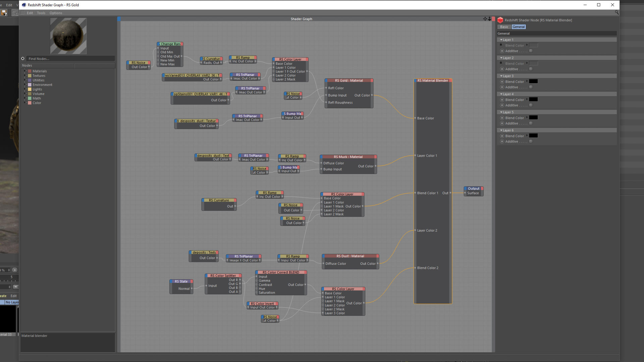The height and width of the screenshot is (362, 644).
Task: Switch to the Basic tab
Action: click(504, 27)
